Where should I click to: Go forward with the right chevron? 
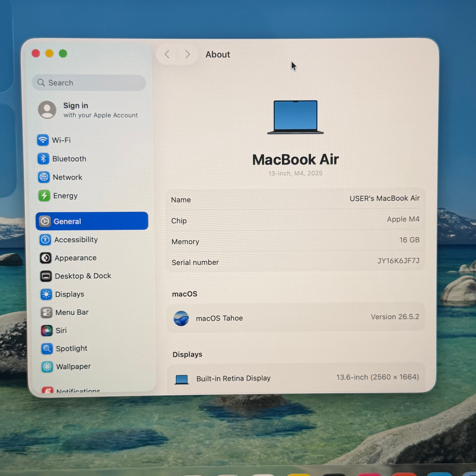click(x=188, y=54)
